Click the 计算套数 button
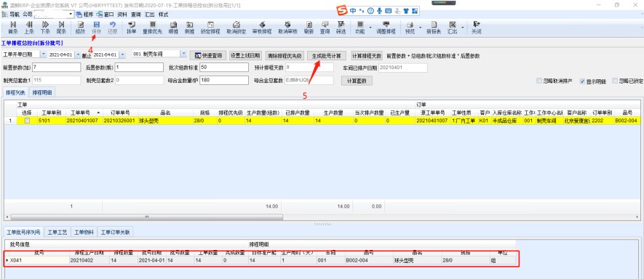The width and height of the screenshot is (644, 279). click(357, 81)
